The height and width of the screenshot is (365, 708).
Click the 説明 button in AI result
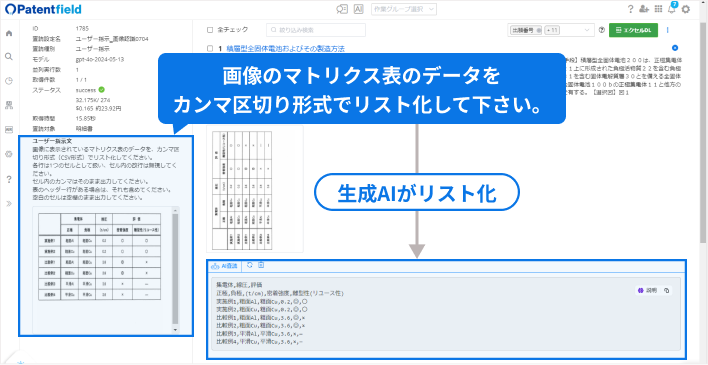point(647,290)
